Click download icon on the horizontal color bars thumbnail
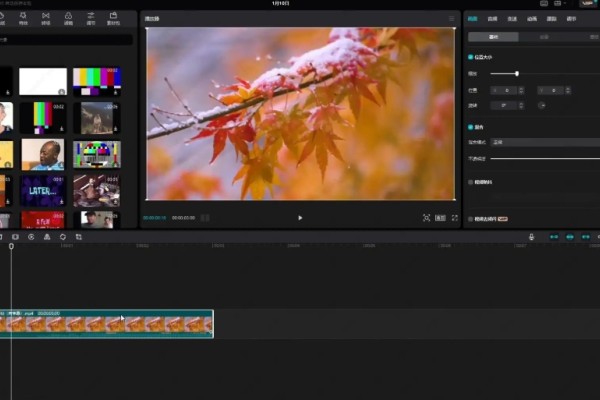The height and width of the screenshot is (400, 600). pos(115,92)
